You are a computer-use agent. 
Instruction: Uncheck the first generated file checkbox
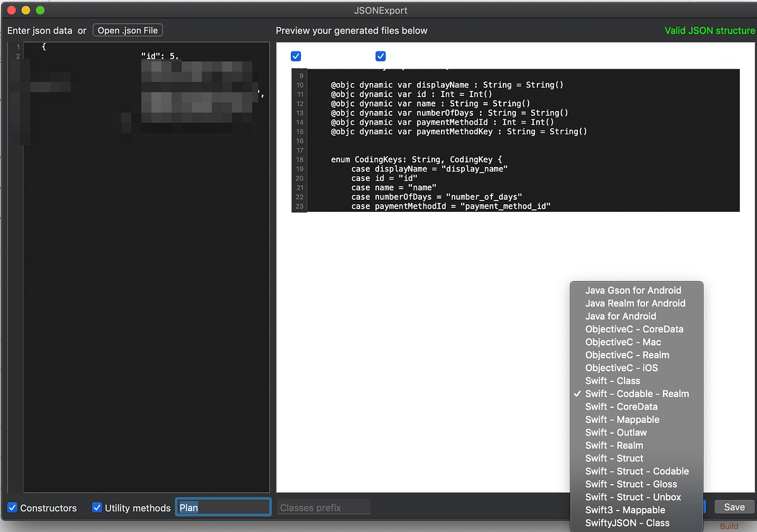coord(296,56)
